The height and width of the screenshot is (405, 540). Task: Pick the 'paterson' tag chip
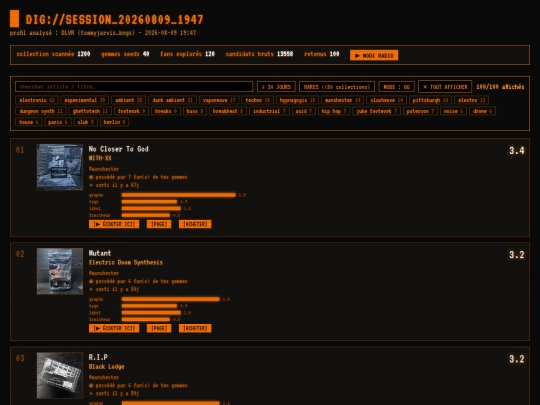tap(420, 111)
